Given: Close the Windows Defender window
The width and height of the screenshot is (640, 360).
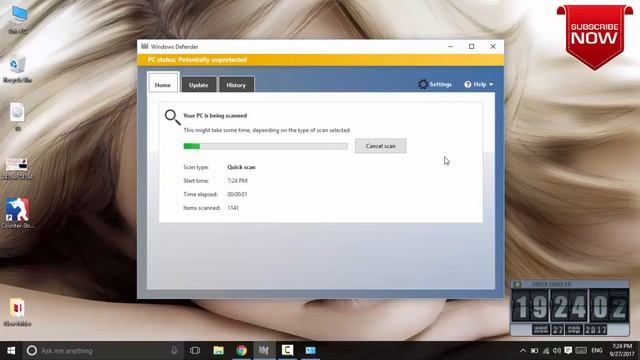Looking at the screenshot, I should (493, 47).
